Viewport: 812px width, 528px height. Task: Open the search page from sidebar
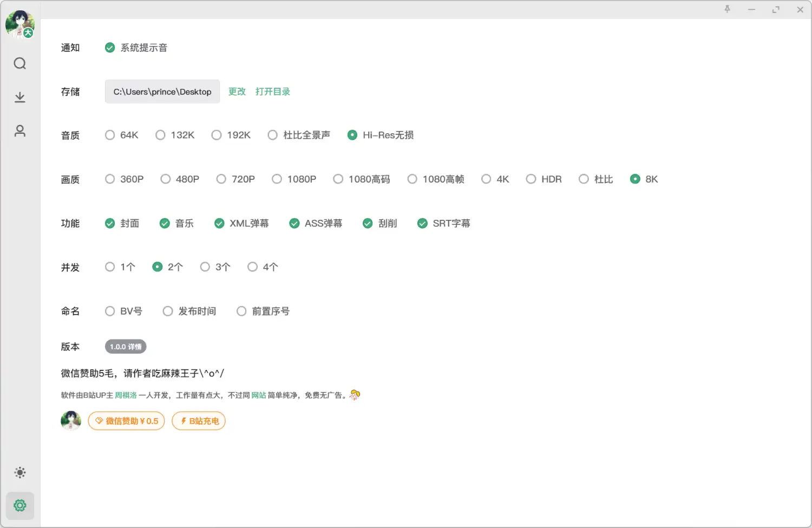20,63
